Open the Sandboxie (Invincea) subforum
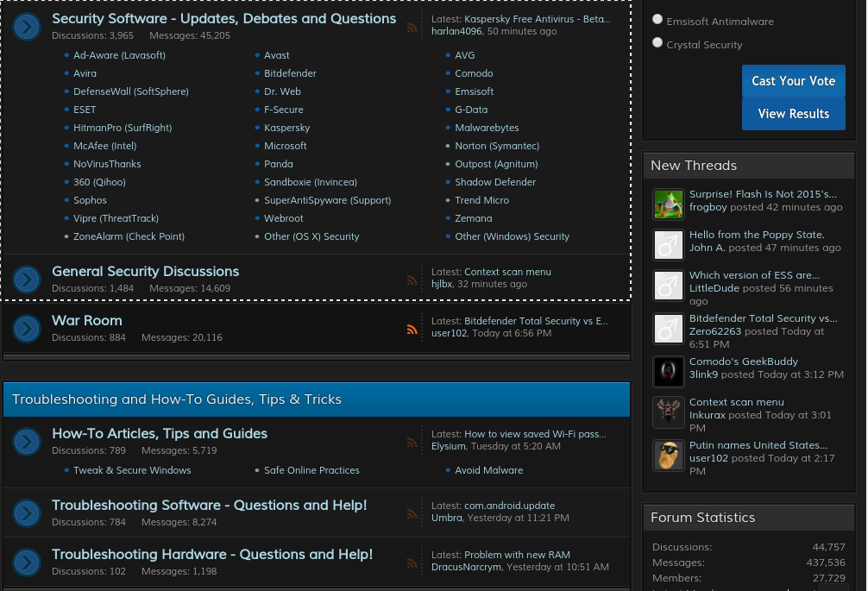The height and width of the screenshot is (591, 868). click(x=311, y=182)
